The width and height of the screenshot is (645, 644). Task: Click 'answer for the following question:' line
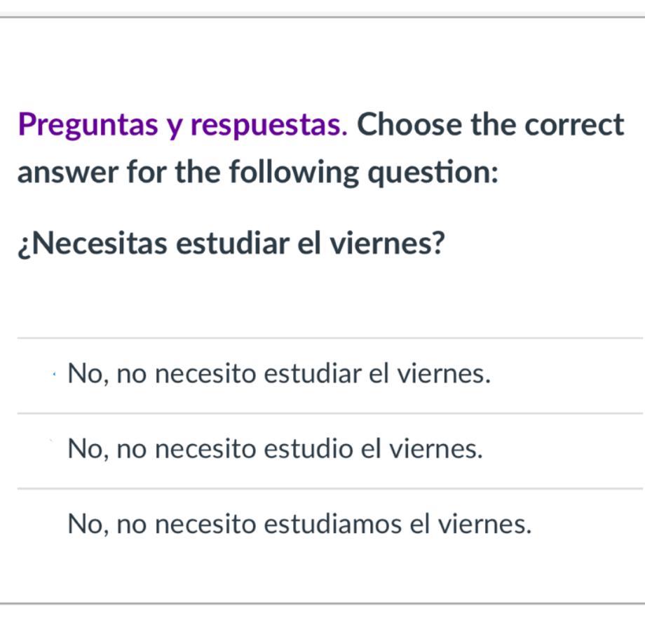(258, 173)
